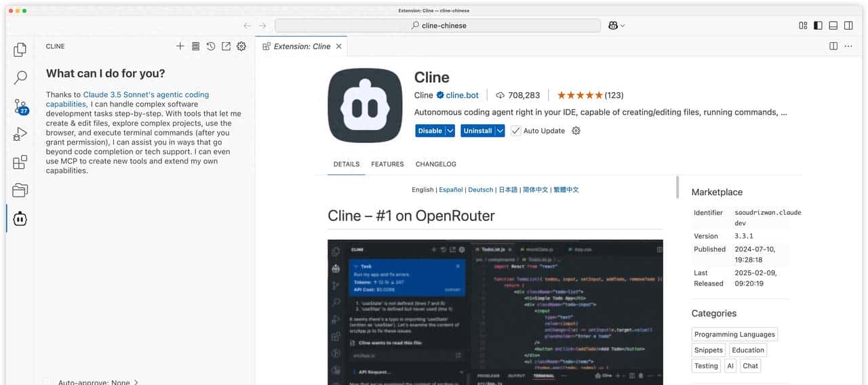Close the Extension: Cline tab

(339, 46)
